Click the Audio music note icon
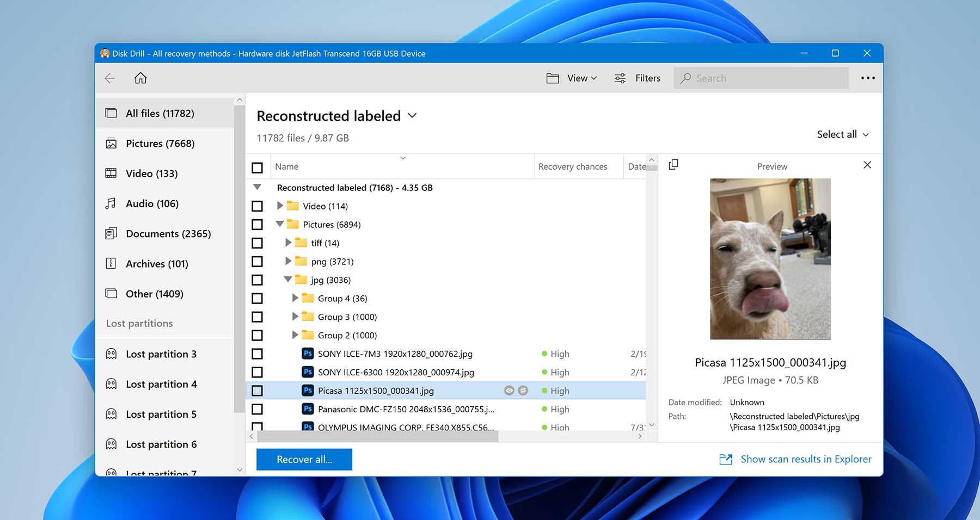980x520 pixels. (x=111, y=203)
